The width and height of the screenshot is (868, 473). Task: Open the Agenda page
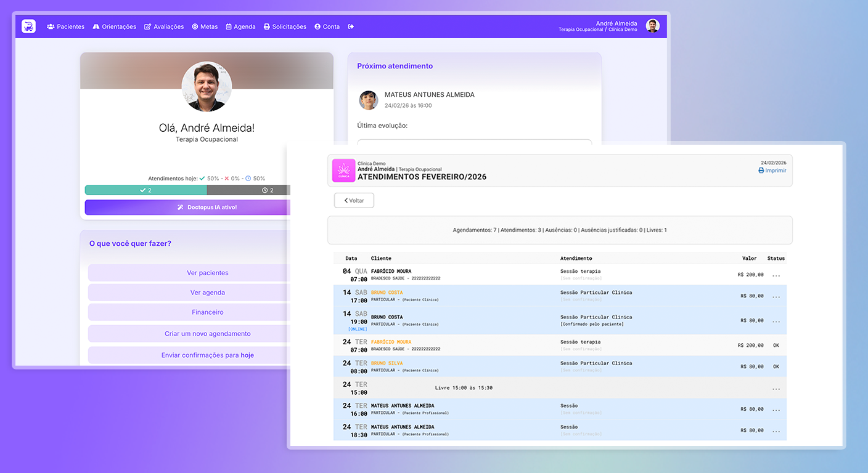click(240, 26)
